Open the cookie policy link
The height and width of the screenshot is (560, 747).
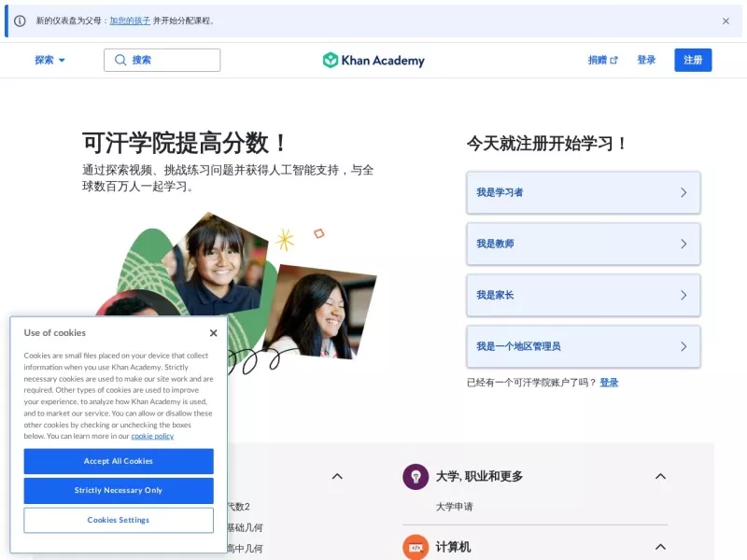[x=152, y=436]
